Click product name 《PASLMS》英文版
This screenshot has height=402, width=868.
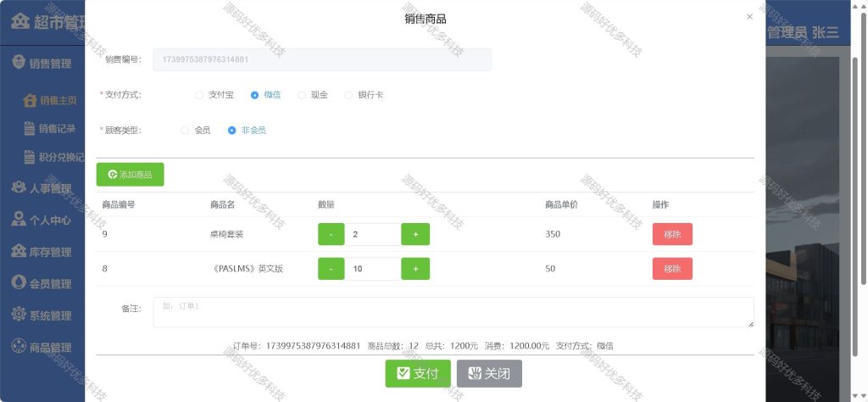(247, 269)
